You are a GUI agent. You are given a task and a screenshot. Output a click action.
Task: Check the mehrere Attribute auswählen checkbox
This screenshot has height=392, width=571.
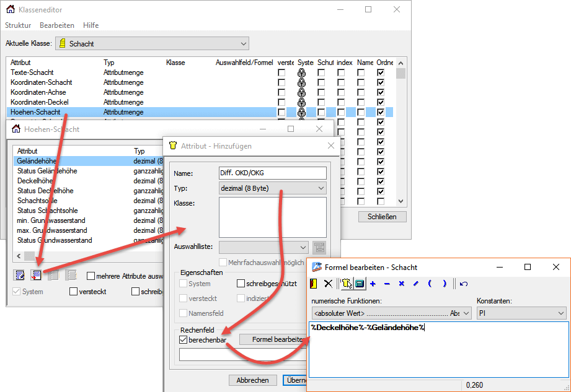point(91,276)
